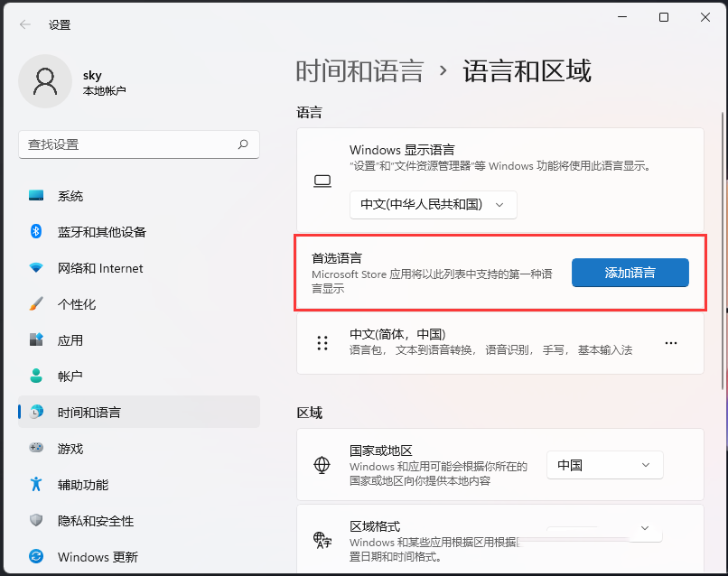Image resolution: width=728 pixels, height=576 pixels.
Task: Open more options for 中文(简体，中国) language
Action: [671, 343]
